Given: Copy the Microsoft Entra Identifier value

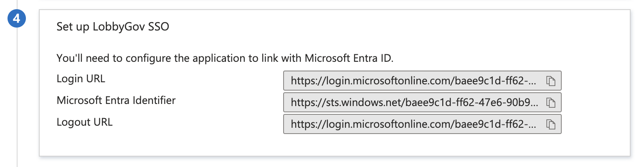Looking at the screenshot, I should pos(550,102).
